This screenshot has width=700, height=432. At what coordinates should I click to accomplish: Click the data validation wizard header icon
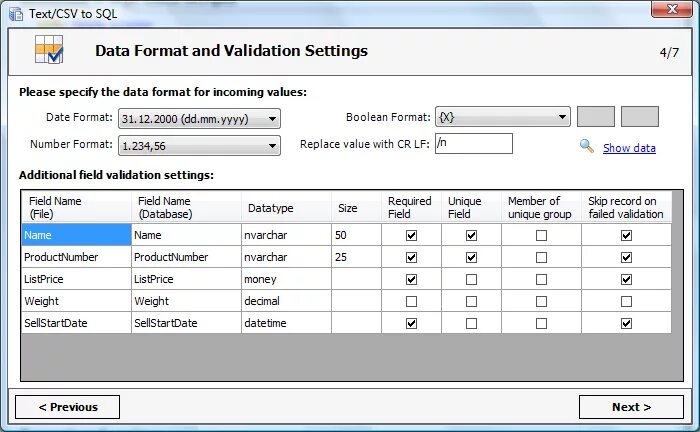49,50
